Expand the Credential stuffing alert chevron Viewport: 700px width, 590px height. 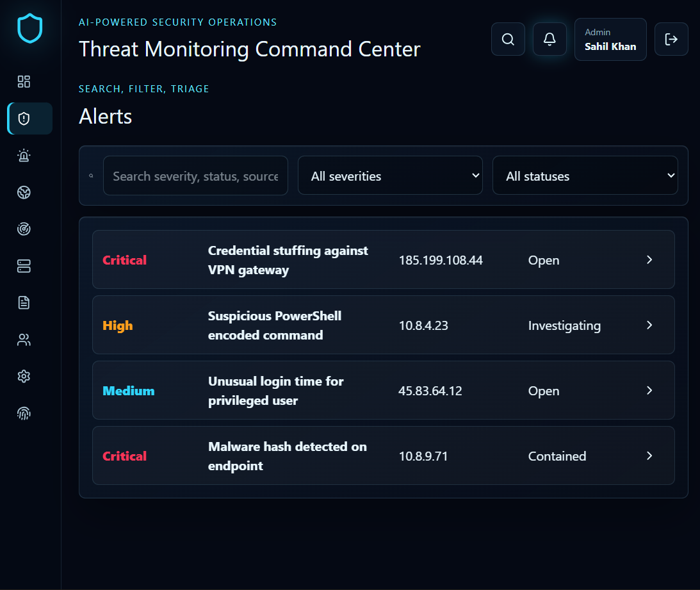[x=649, y=260]
